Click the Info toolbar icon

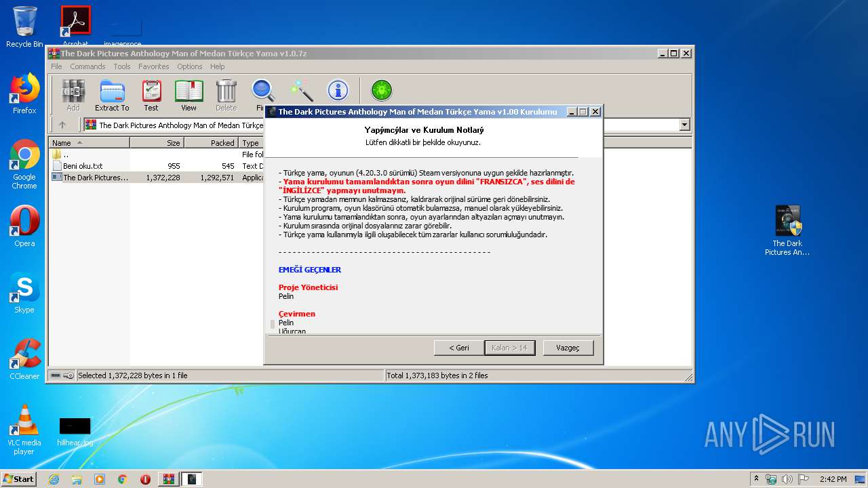(x=338, y=91)
